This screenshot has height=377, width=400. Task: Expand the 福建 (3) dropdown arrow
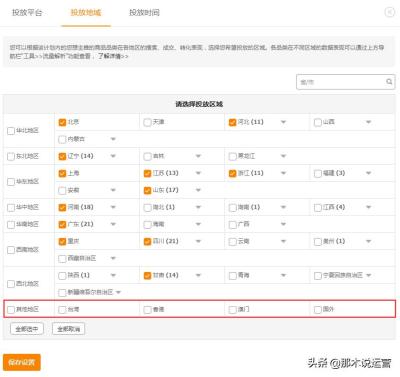pos(368,173)
